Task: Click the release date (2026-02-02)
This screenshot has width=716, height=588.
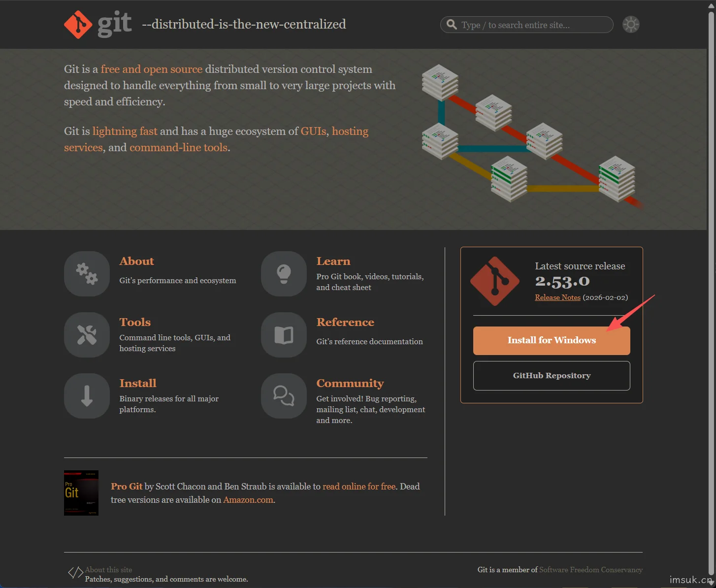Action: pyautogui.click(x=605, y=297)
